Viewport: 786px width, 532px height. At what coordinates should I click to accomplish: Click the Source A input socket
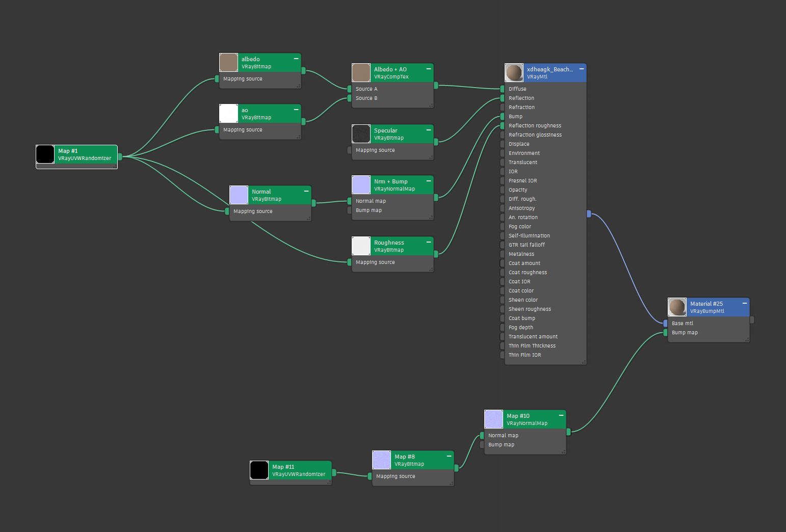[x=349, y=89]
